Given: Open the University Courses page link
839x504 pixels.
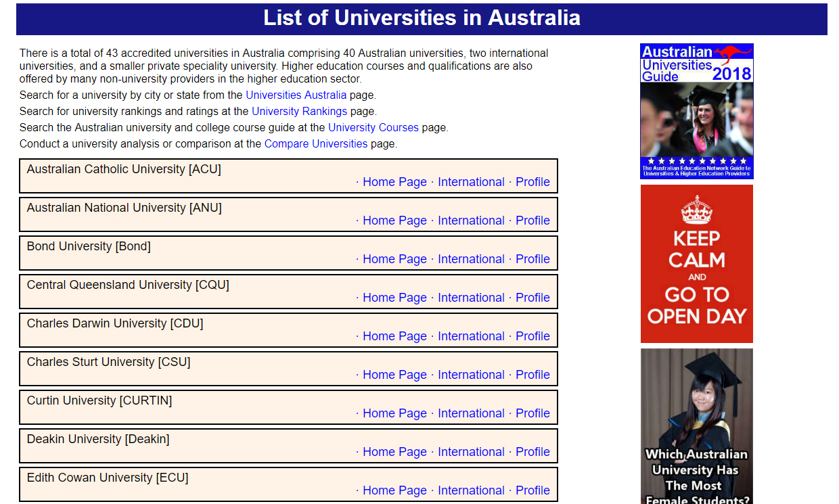Looking at the screenshot, I should [x=373, y=127].
